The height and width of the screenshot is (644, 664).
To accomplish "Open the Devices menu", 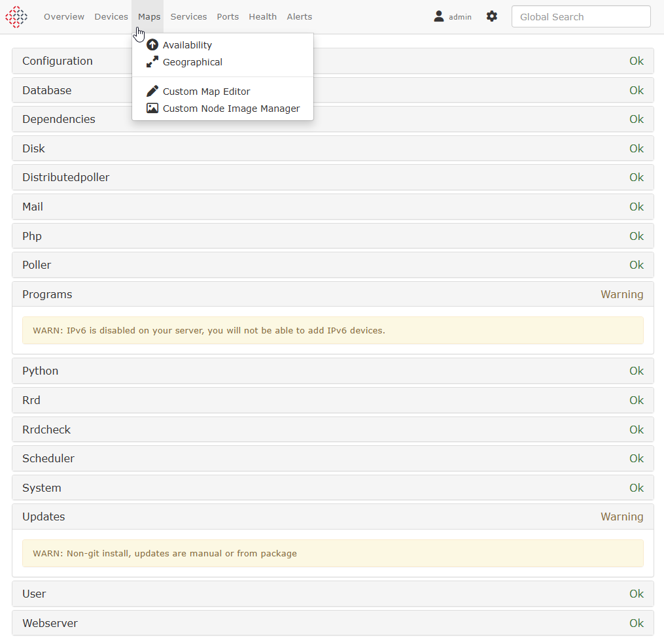I will [x=111, y=17].
